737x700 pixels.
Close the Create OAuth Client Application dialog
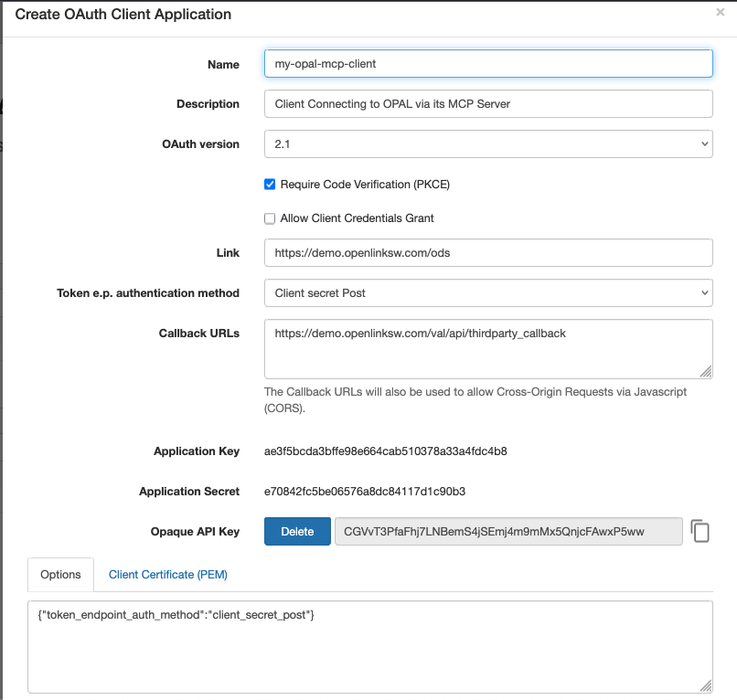coord(720,12)
